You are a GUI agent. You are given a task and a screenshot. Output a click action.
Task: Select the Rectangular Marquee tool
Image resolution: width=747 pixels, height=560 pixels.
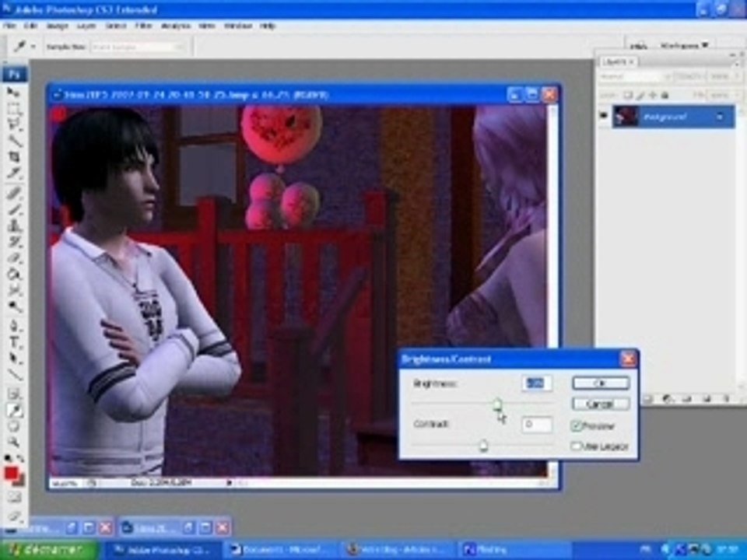[14, 108]
